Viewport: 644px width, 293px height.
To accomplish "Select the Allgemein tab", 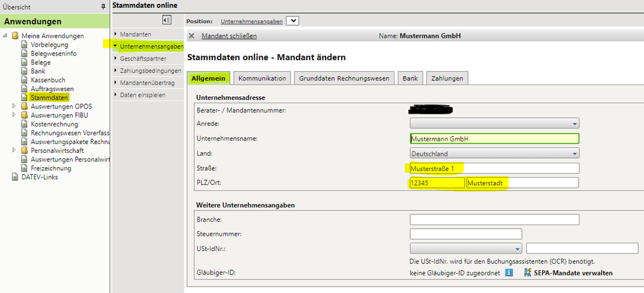I will pyautogui.click(x=208, y=78).
